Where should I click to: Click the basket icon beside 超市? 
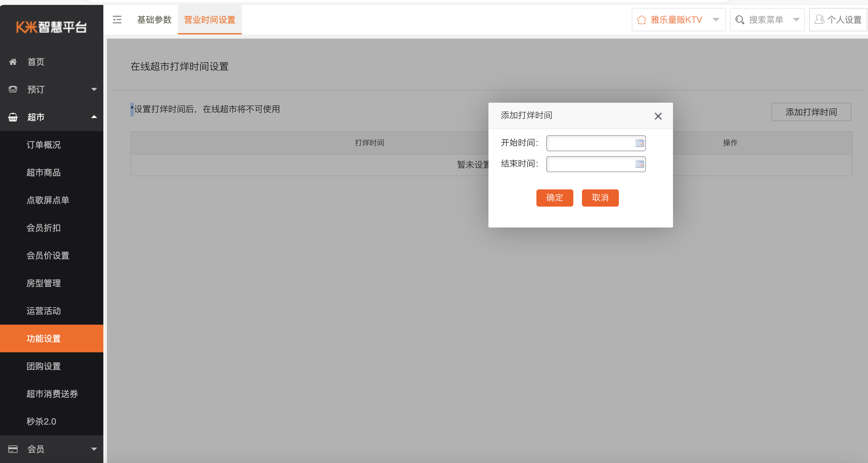point(13,117)
